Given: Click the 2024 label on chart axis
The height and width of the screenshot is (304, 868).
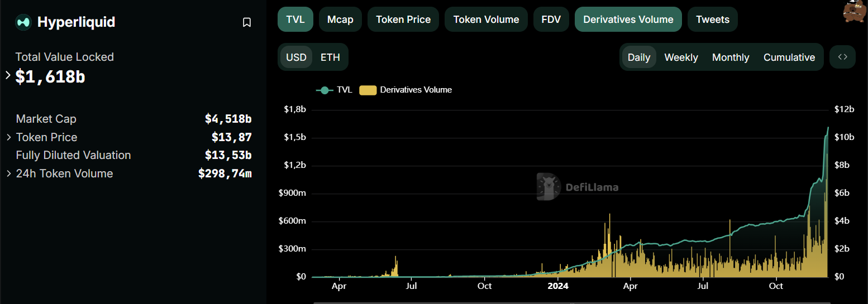Looking at the screenshot, I should (x=557, y=286).
